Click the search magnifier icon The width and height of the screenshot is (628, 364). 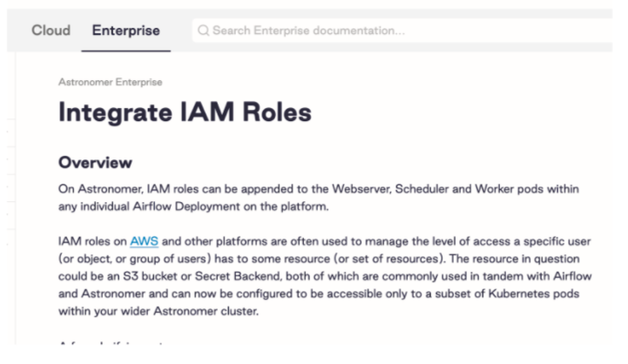tap(204, 30)
